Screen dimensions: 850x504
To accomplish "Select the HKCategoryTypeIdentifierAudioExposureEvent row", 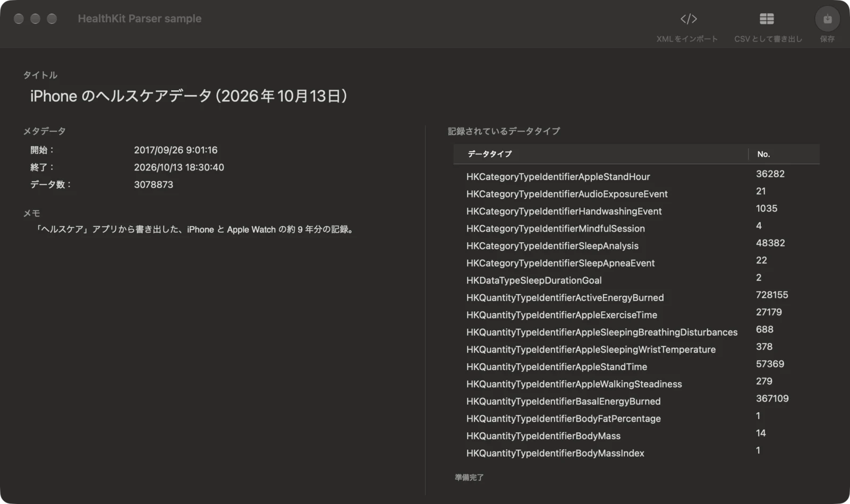I will [x=636, y=194].
